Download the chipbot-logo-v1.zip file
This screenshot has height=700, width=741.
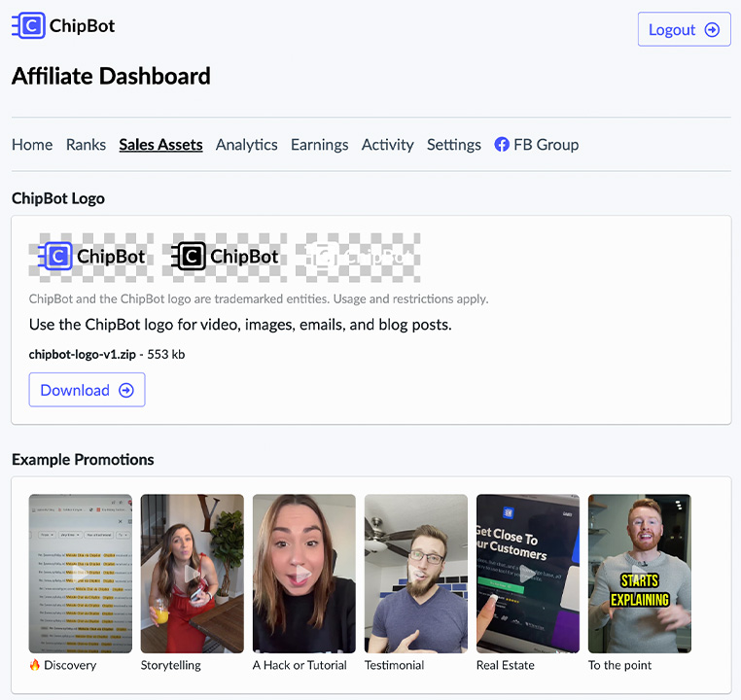coord(87,390)
